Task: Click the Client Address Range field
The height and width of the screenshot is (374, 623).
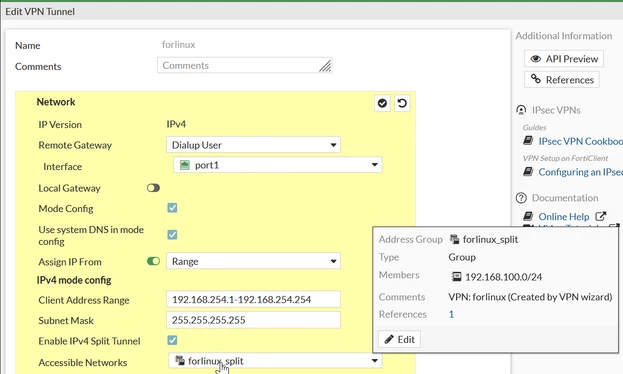Action: coord(253,299)
